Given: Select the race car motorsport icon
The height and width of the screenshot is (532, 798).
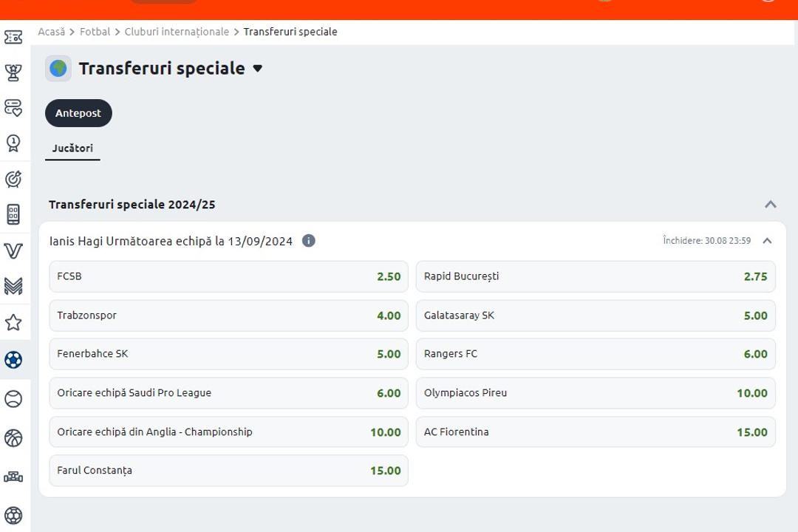Looking at the screenshot, I should (x=13, y=477).
